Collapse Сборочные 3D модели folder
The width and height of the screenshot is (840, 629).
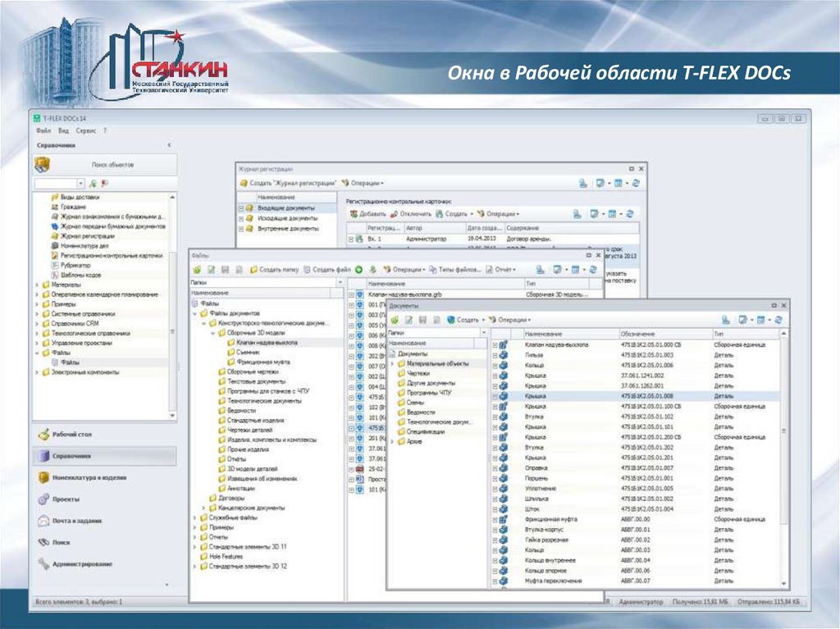tap(212, 333)
